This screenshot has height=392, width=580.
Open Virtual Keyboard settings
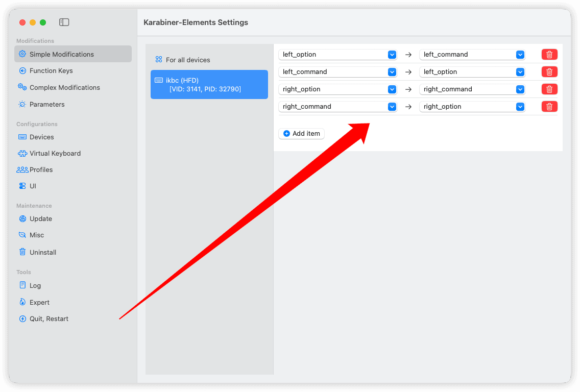pos(55,154)
